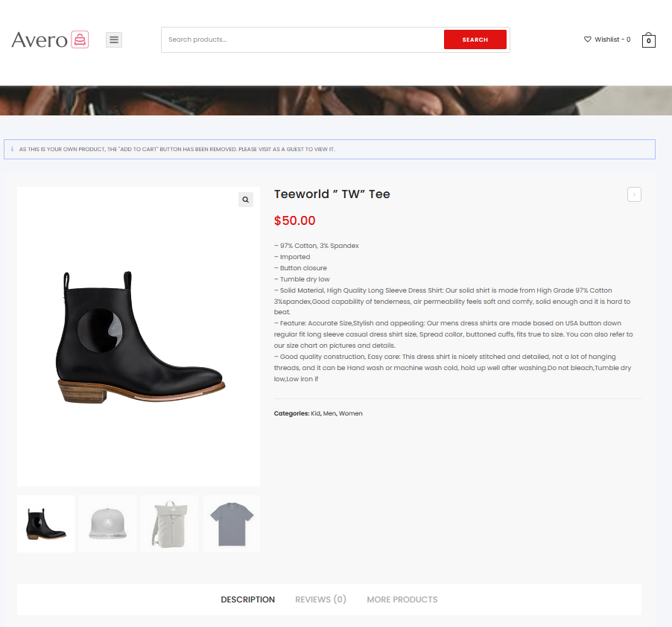Select the black boot thumbnail
The image size is (672, 627).
tap(46, 523)
